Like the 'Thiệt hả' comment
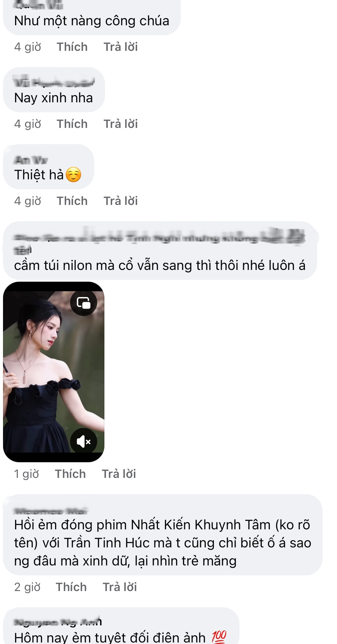The height and width of the screenshot is (644, 337). (72, 201)
